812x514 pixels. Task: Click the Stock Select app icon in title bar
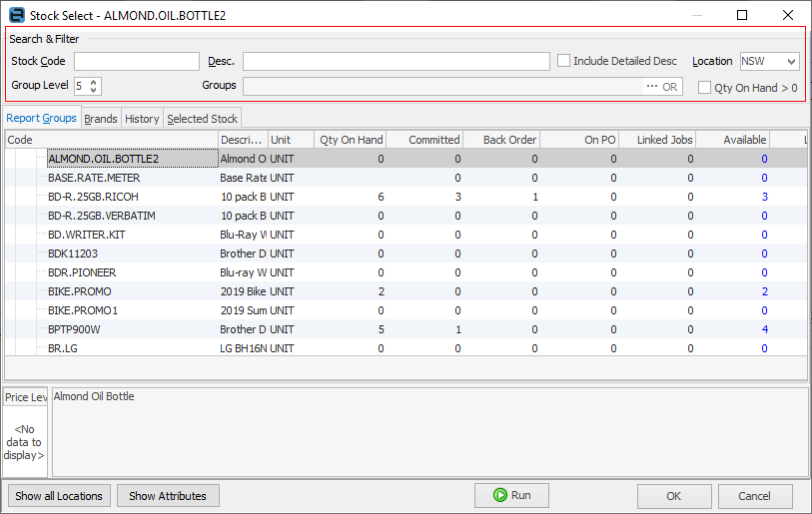pos(17,15)
